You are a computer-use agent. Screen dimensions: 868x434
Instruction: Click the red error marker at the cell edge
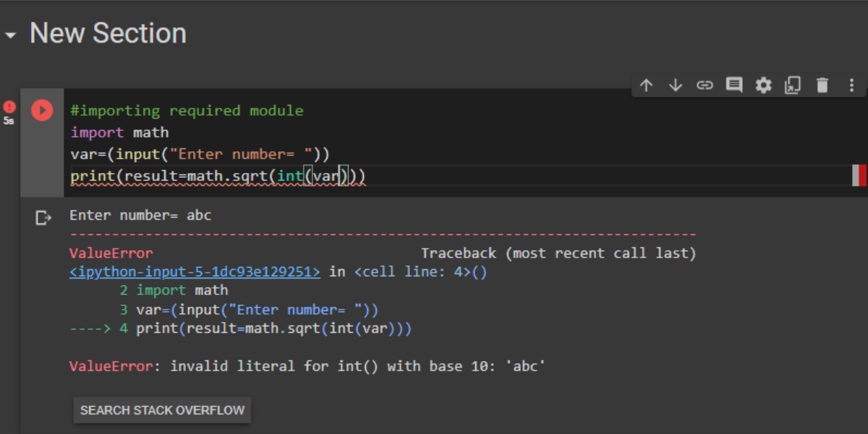point(861,175)
